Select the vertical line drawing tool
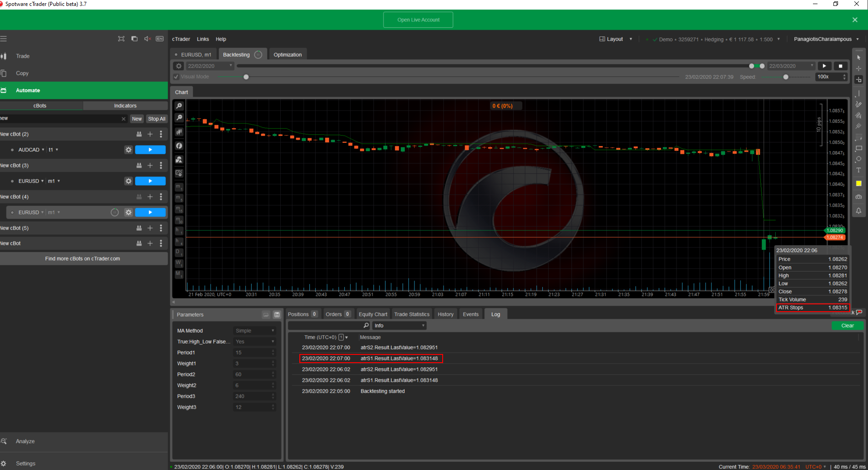Viewport: 868px width, 470px height. pyautogui.click(x=858, y=94)
